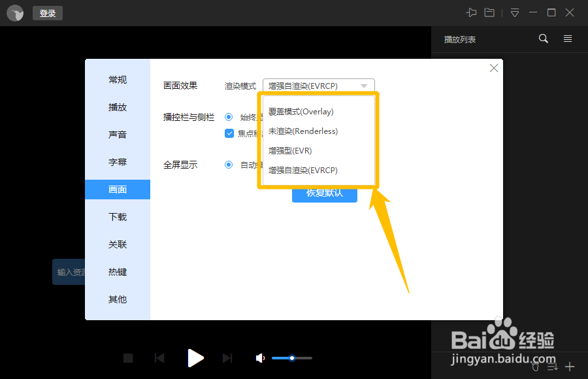
Task: Toggle the 焦点移 checkbox
Action: [229, 133]
